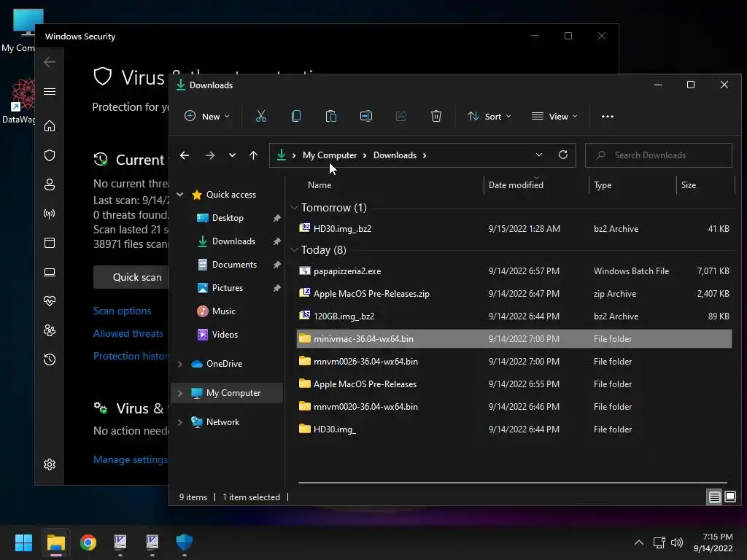Click Quick scan button in Windows Security
This screenshot has width=747, height=560.
[x=131, y=277]
